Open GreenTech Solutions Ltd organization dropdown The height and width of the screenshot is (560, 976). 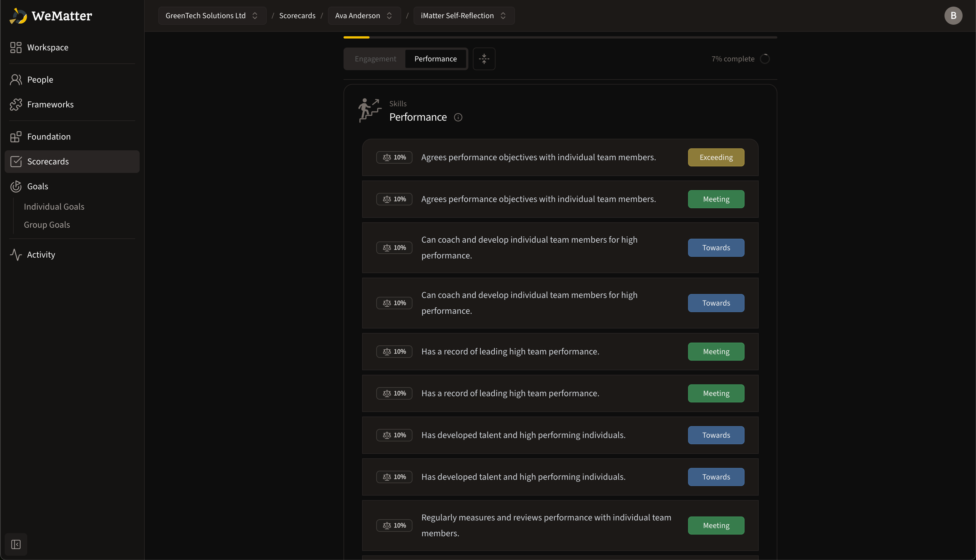212,16
